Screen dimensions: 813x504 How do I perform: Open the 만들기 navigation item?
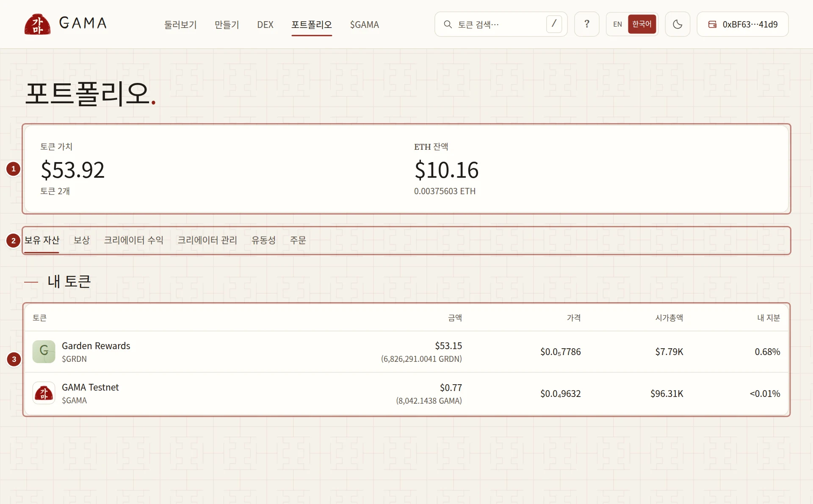tap(227, 25)
